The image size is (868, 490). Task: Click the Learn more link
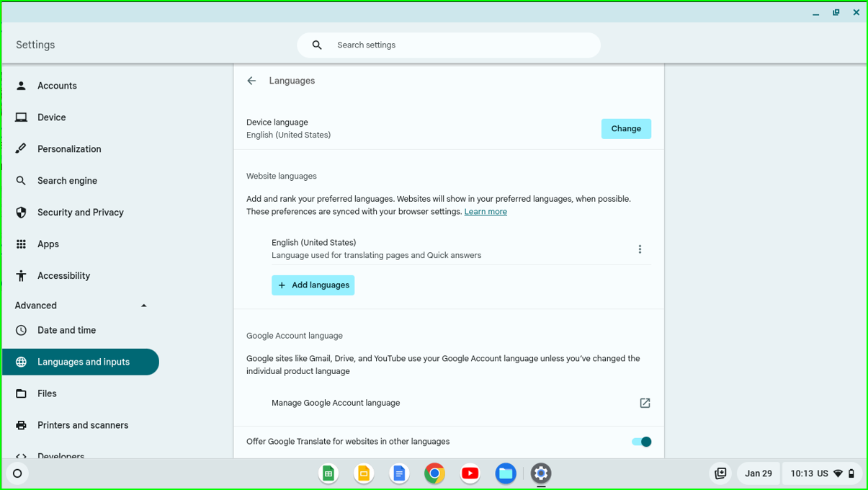(486, 212)
